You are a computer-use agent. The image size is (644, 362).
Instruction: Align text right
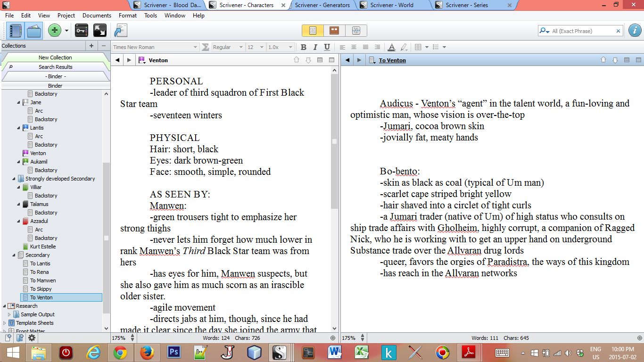(x=377, y=47)
